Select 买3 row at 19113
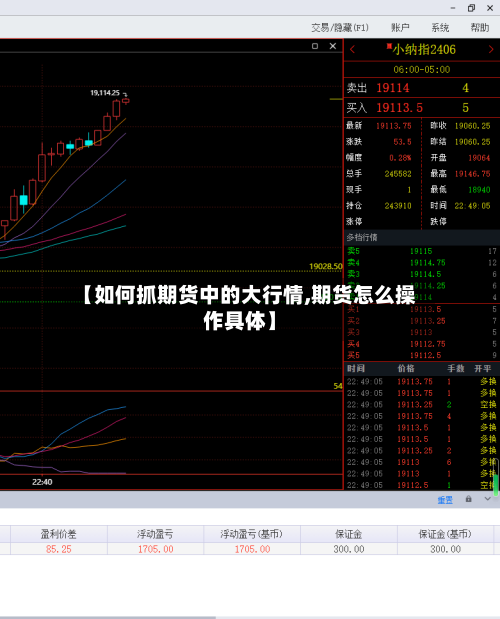 pos(421,332)
